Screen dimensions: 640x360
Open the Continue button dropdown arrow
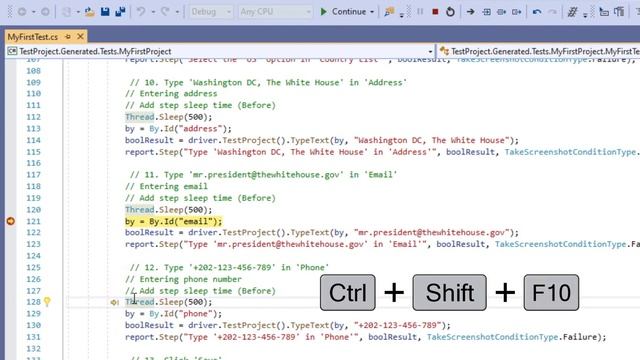[x=372, y=12]
